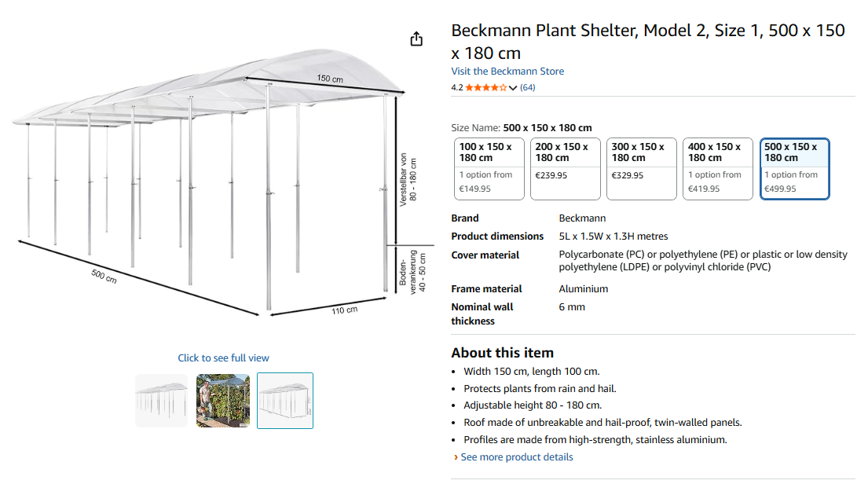
Task: Visit the Beckmann Store
Action: point(507,71)
